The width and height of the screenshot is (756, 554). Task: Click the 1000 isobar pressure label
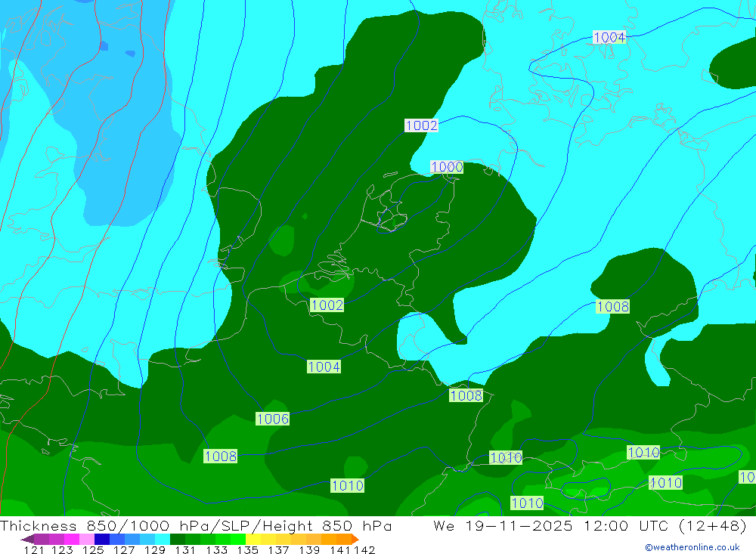click(x=447, y=167)
